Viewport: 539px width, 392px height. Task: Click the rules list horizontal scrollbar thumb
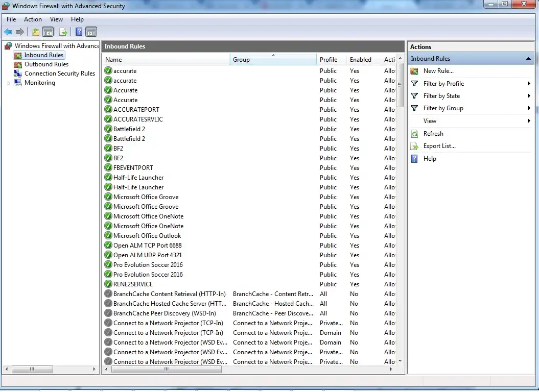point(167,370)
